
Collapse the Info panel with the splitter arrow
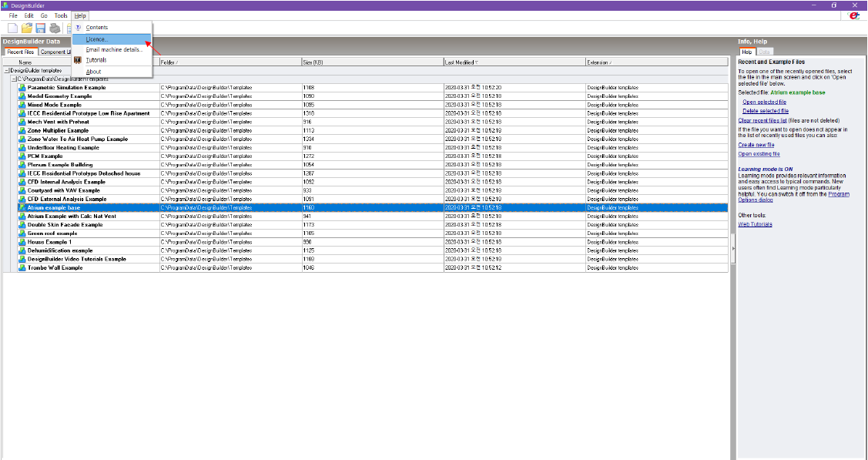(x=733, y=249)
